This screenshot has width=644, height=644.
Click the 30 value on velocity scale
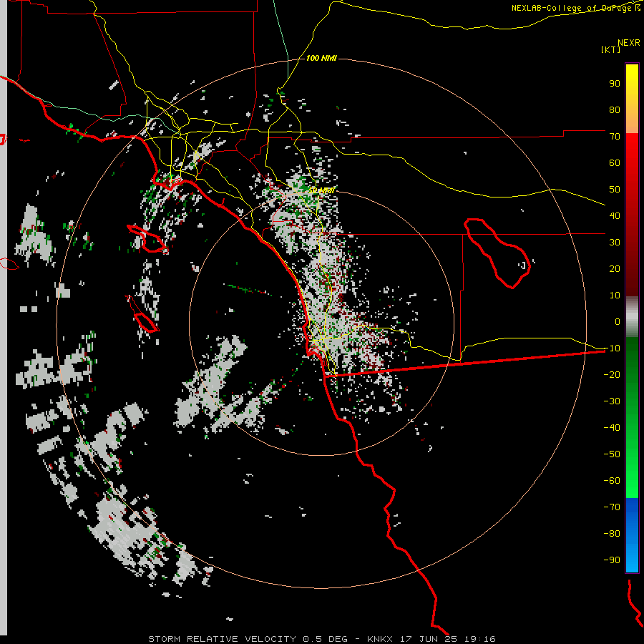click(615, 243)
